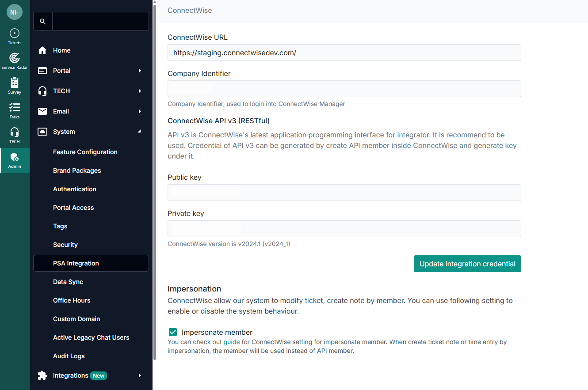588x390 pixels.
Task: Go to Audit Logs
Action: coord(69,356)
